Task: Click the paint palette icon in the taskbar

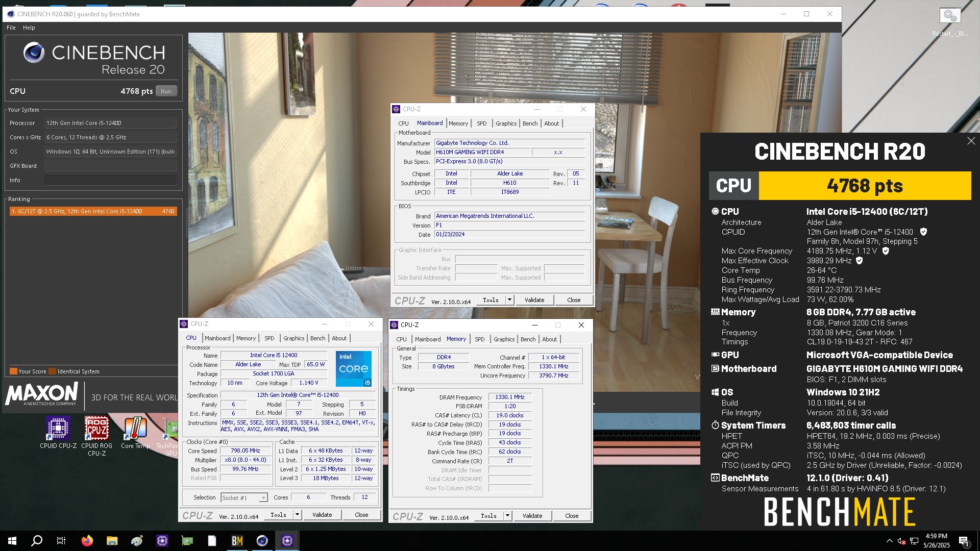Action: point(137,541)
